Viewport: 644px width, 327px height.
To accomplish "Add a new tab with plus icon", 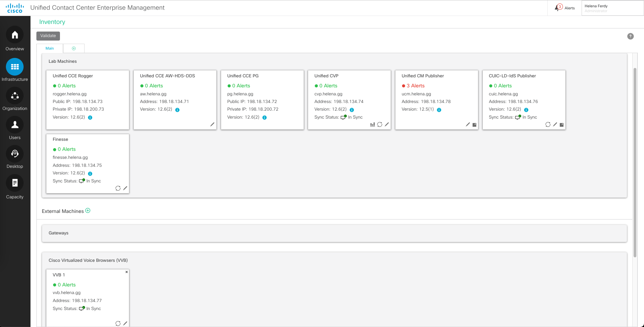I will click(74, 49).
